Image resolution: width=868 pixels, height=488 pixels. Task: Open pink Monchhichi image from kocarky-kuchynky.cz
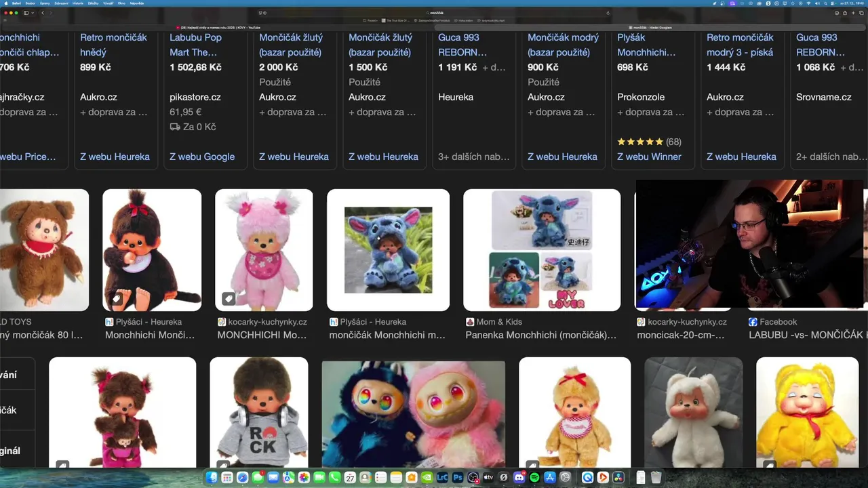[x=264, y=250]
